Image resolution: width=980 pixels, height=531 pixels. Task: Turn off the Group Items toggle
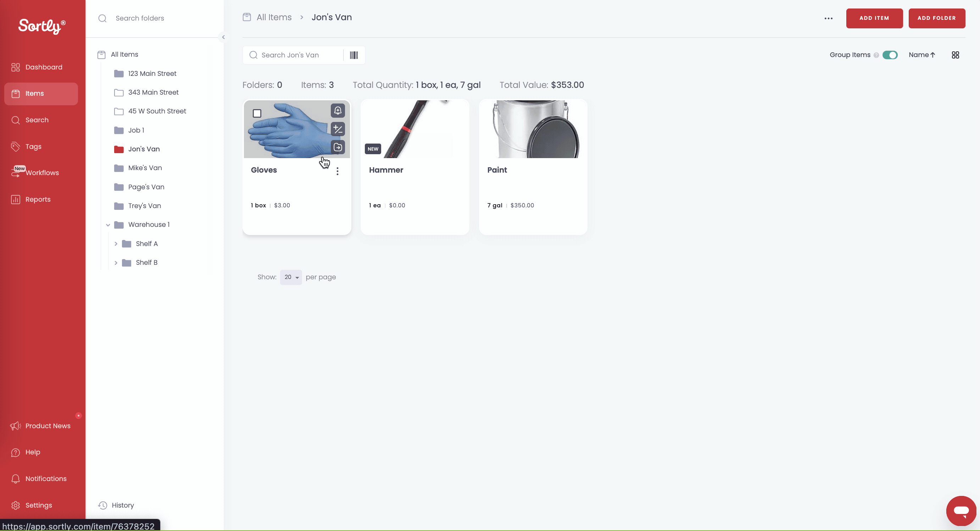tap(890, 55)
